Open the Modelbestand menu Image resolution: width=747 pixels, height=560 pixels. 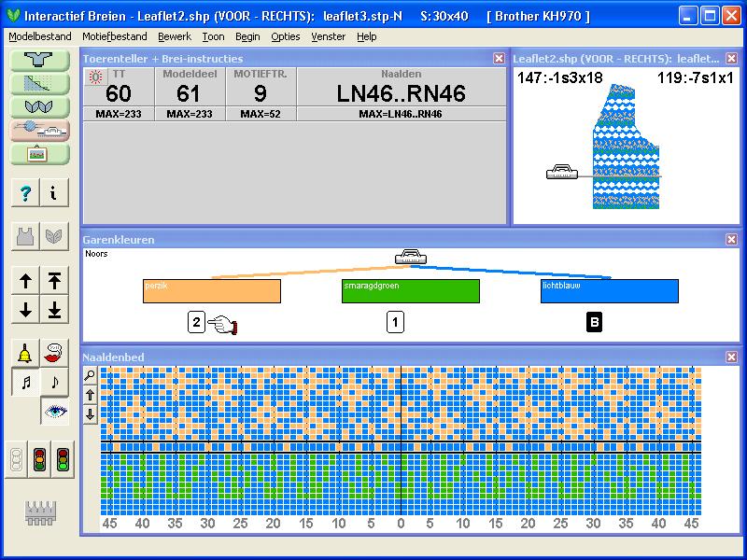pyautogui.click(x=39, y=36)
